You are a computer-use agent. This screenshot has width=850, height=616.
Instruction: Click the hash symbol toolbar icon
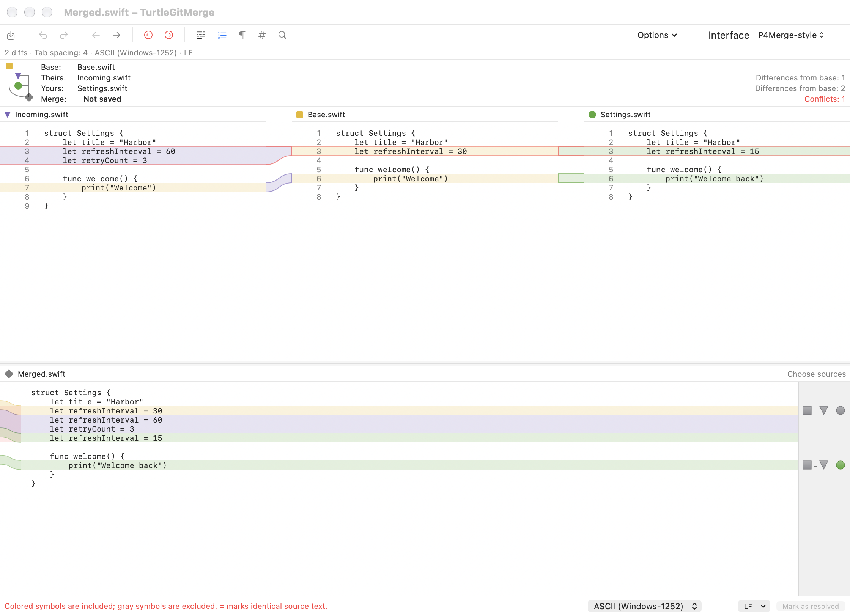tap(262, 35)
